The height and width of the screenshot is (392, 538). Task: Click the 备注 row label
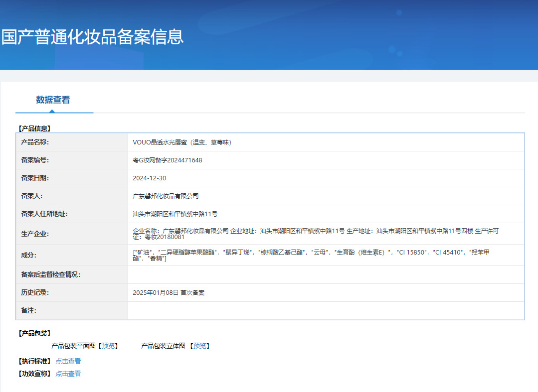(x=29, y=310)
